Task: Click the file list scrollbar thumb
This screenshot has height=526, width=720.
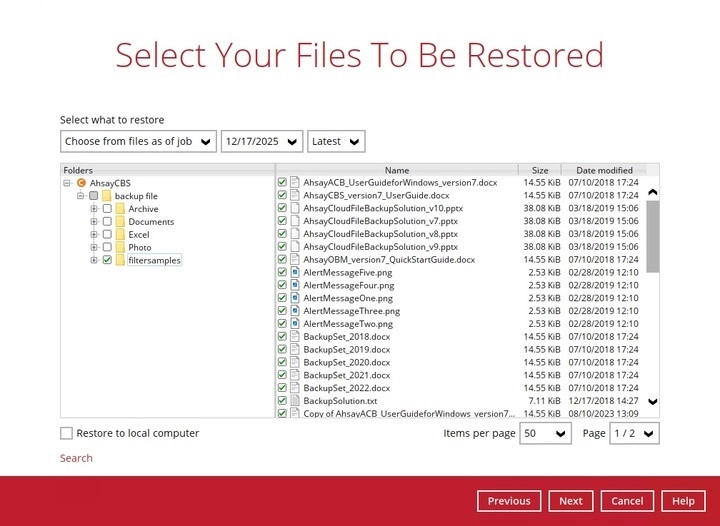Action: [652, 237]
